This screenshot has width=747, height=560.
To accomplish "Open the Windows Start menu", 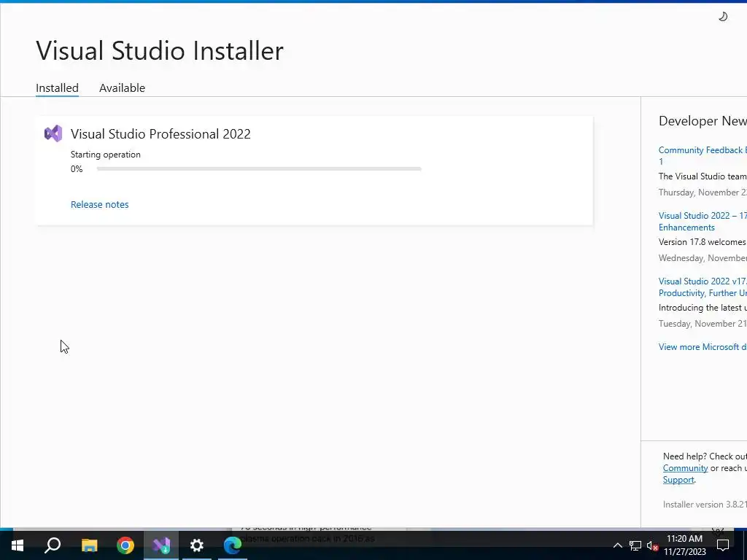I will pyautogui.click(x=18, y=545).
